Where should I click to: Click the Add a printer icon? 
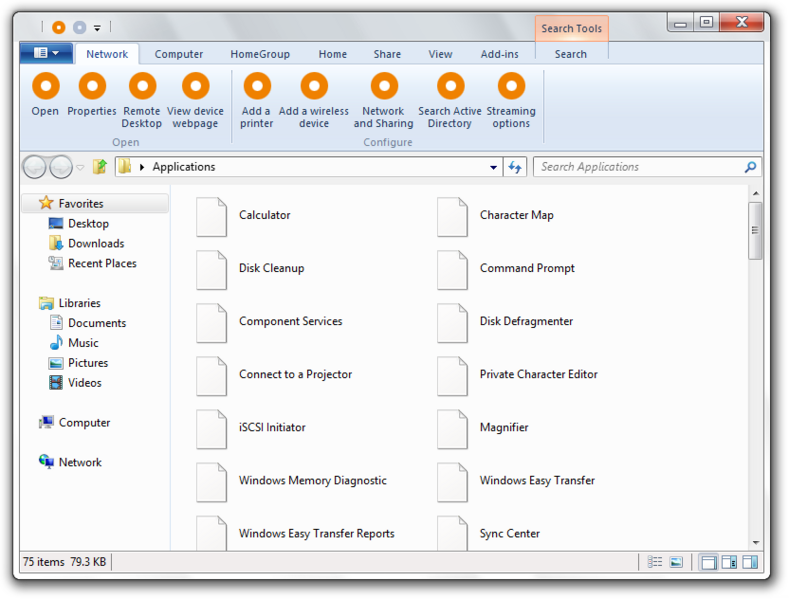pos(257,87)
